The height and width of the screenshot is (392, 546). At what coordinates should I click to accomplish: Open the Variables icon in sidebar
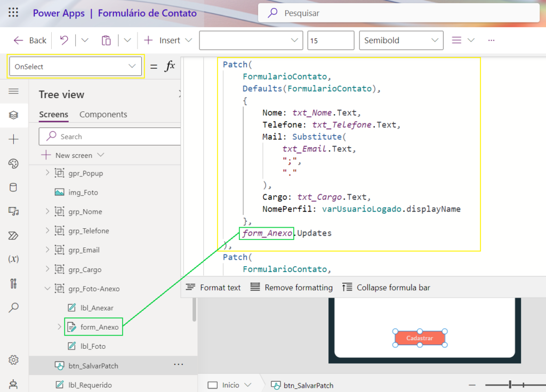click(x=13, y=259)
